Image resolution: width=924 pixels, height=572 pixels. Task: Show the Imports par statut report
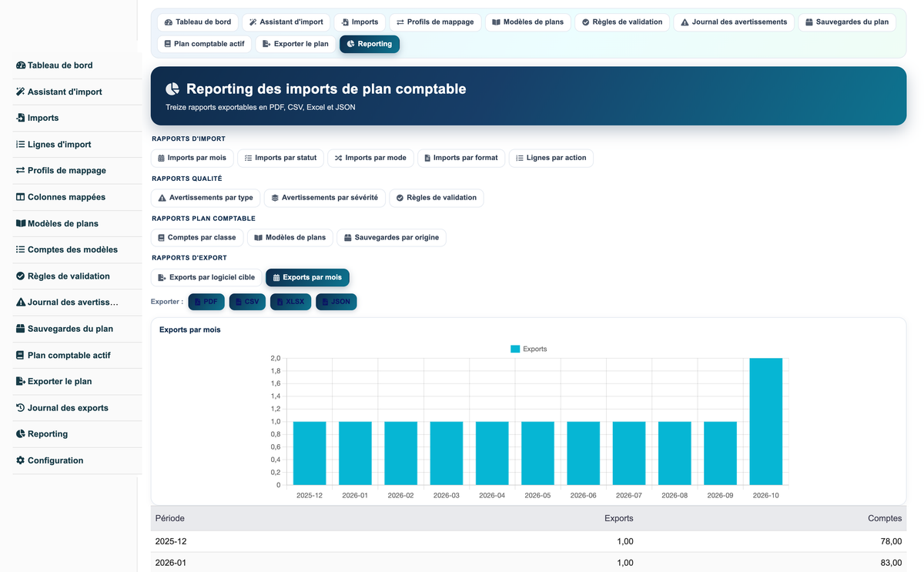[x=280, y=158]
